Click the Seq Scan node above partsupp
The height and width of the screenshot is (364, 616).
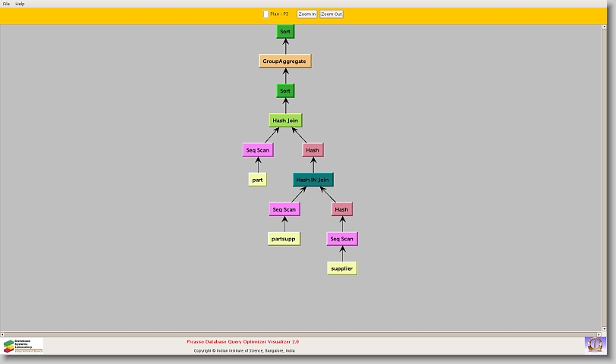click(x=284, y=209)
